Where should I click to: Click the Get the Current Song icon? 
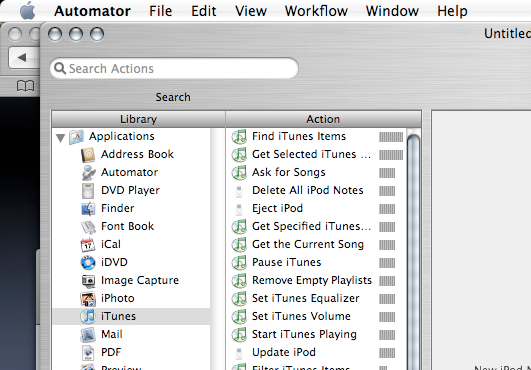coord(239,245)
